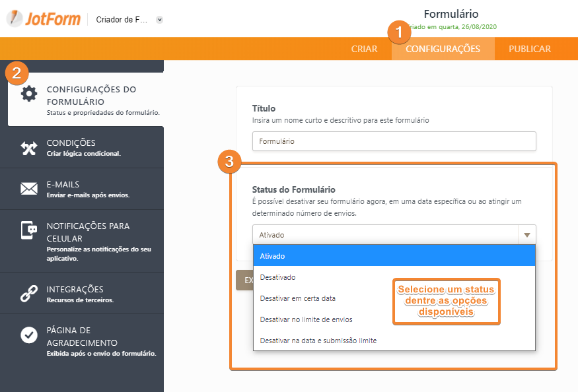Click the Integrações chain link icon
Image resolution: width=578 pixels, height=392 pixels.
[x=29, y=294]
